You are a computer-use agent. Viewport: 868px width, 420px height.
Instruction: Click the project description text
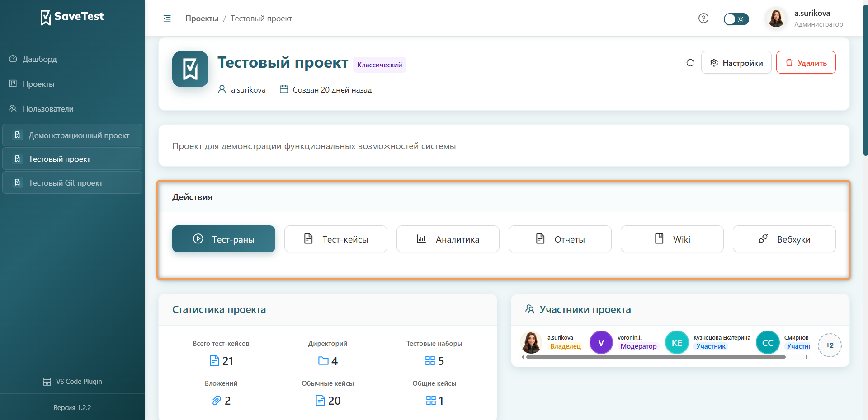click(x=314, y=146)
